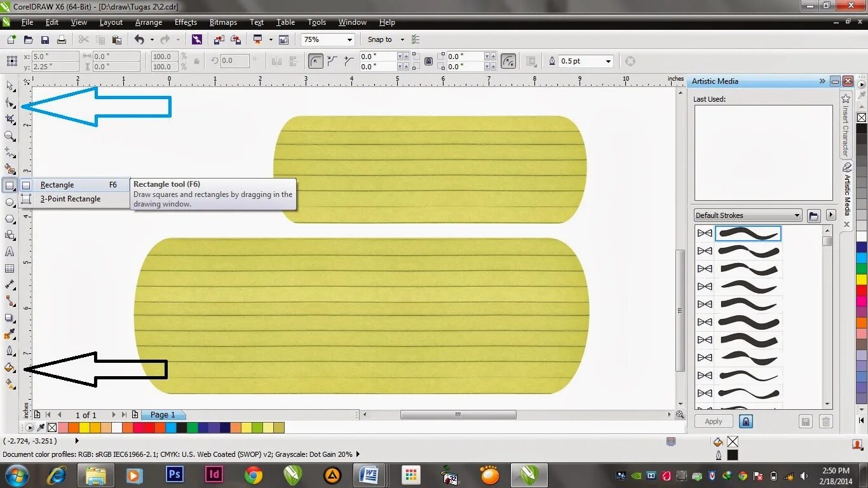The width and height of the screenshot is (868, 488).
Task: Click the yellow swatch in right palette
Action: [862, 279]
